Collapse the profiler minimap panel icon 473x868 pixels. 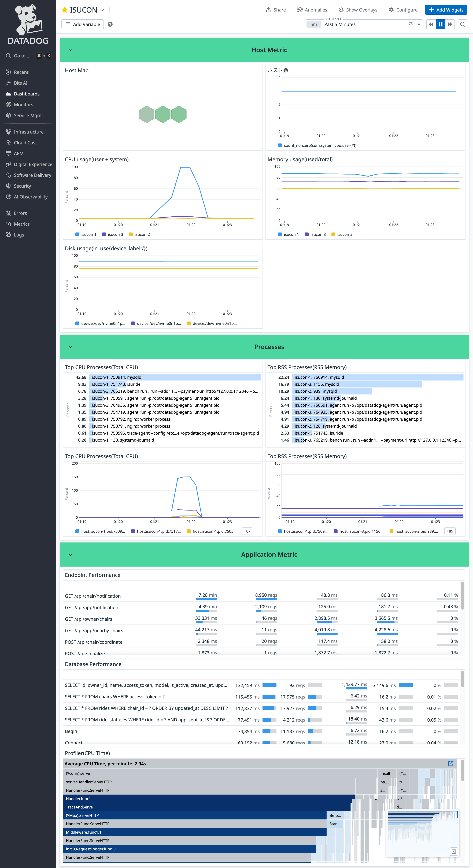(x=453, y=851)
